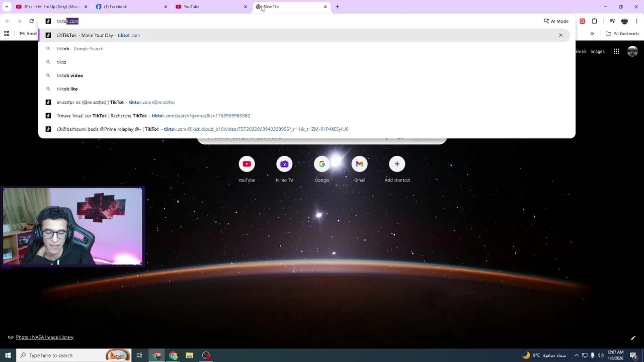The height and width of the screenshot is (362, 644).
Task: Close the 2Pac Hit 'Em Up tab
Action: click(86, 7)
